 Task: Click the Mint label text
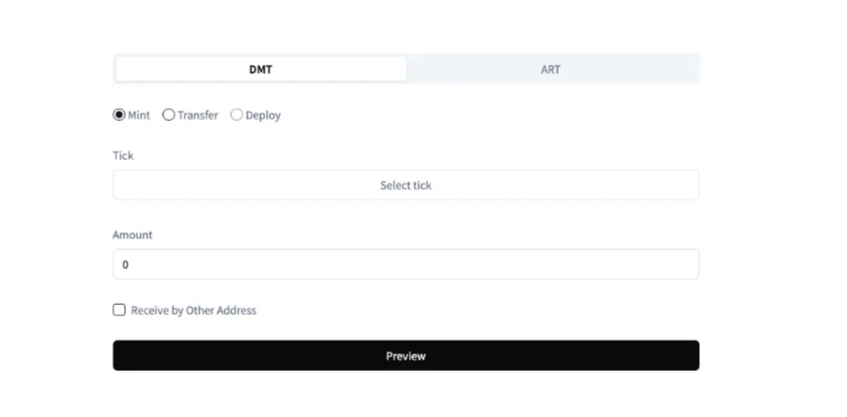point(139,115)
